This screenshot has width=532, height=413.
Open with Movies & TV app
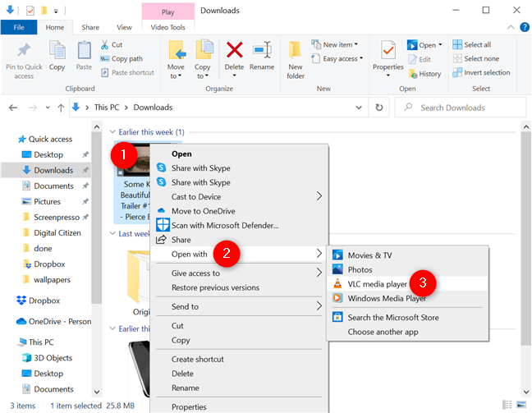[x=407, y=255]
